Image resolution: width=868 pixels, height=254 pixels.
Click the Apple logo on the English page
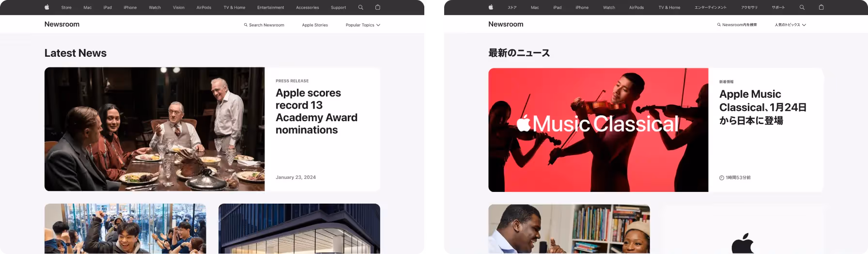(x=47, y=7)
